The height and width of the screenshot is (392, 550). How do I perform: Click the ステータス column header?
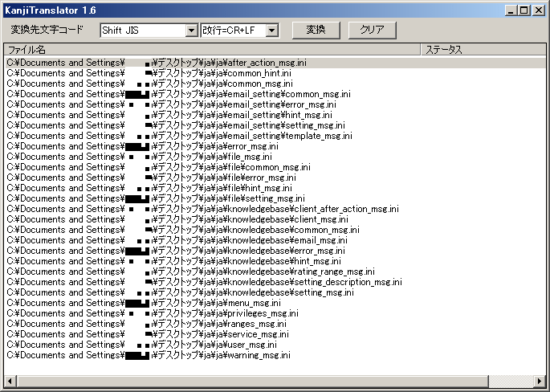pyautogui.click(x=482, y=50)
